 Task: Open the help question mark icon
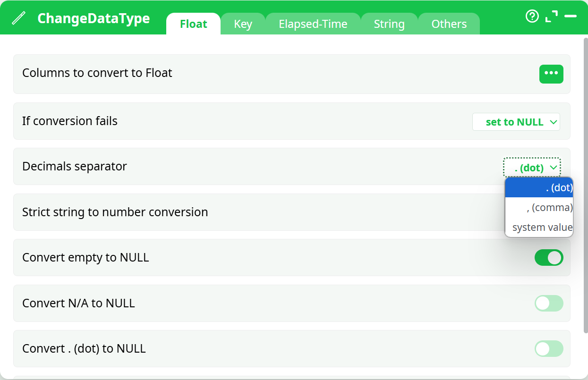532,17
